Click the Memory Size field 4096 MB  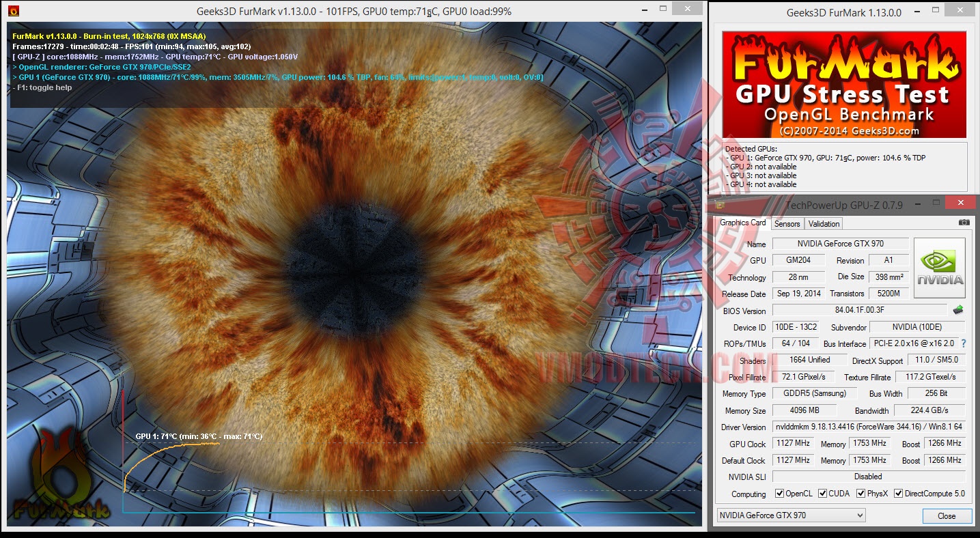tap(804, 410)
